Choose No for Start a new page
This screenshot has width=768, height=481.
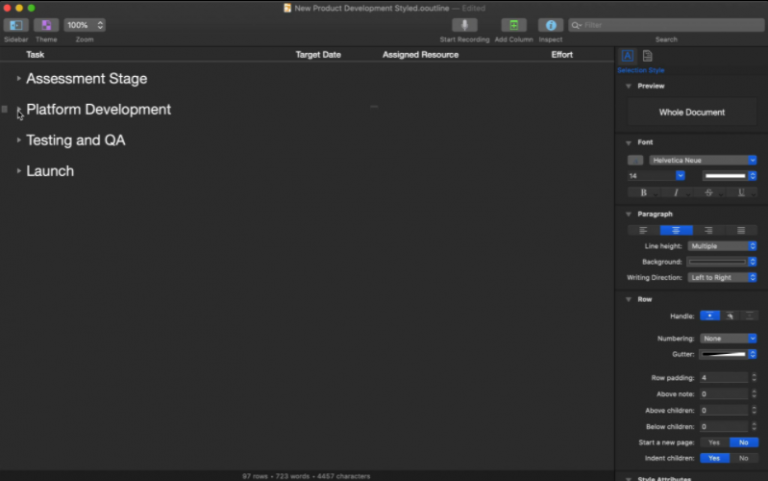click(744, 442)
